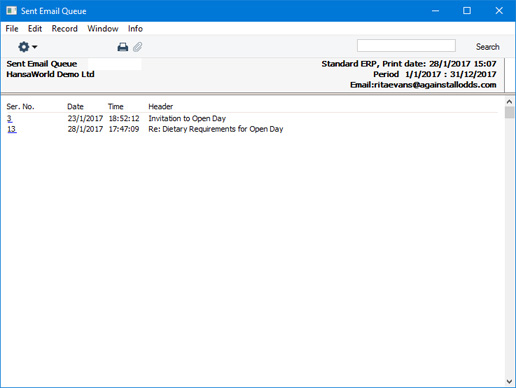Click the printer icon
Screen dimensions: 516x388
(123, 47)
